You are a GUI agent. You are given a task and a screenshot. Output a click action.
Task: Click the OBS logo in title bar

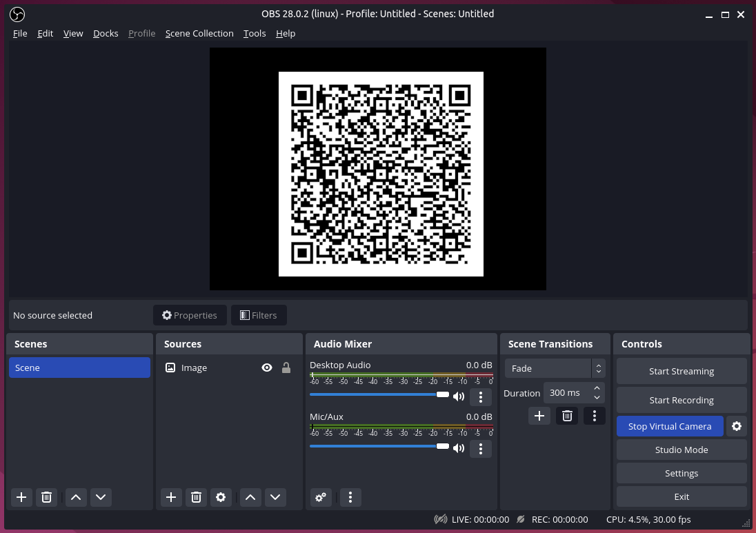click(17, 14)
